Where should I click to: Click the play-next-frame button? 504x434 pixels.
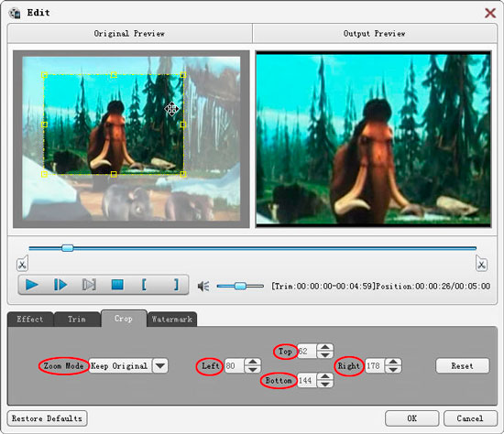[60, 285]
